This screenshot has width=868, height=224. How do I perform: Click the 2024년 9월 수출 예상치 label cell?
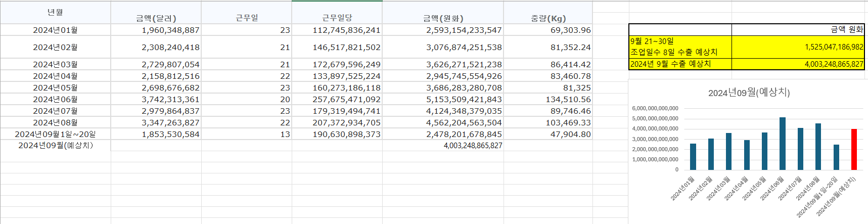(680, 64)
